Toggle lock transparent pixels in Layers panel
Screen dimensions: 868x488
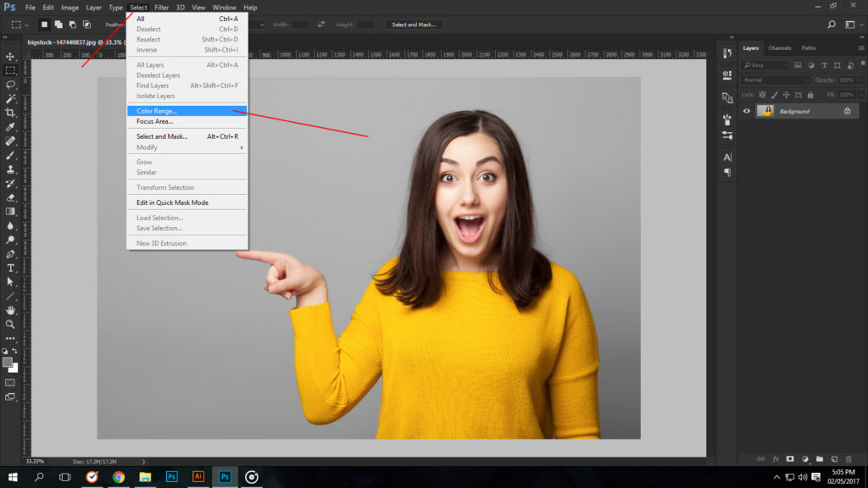pos(762,94)
